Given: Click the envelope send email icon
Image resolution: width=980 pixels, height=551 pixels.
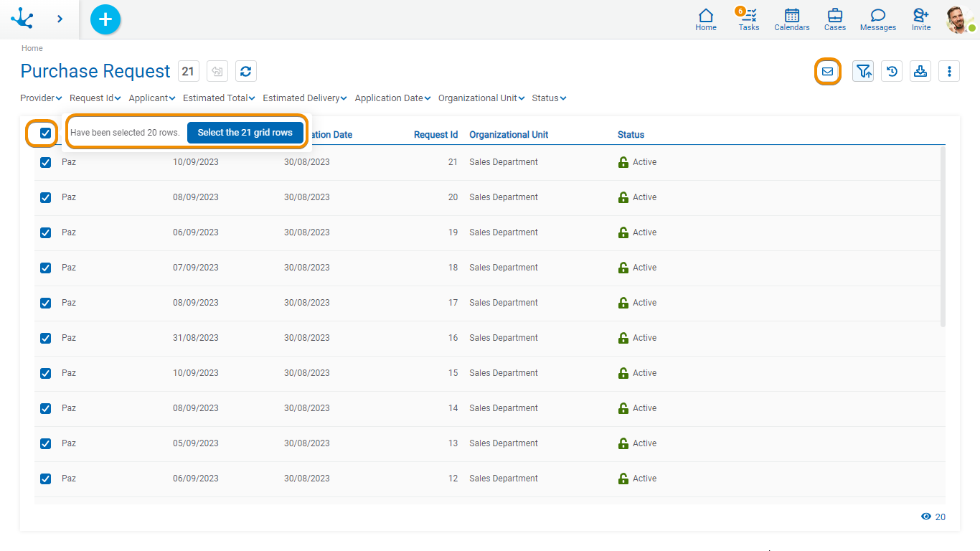Looking at the screenshot, I should 827,71.
